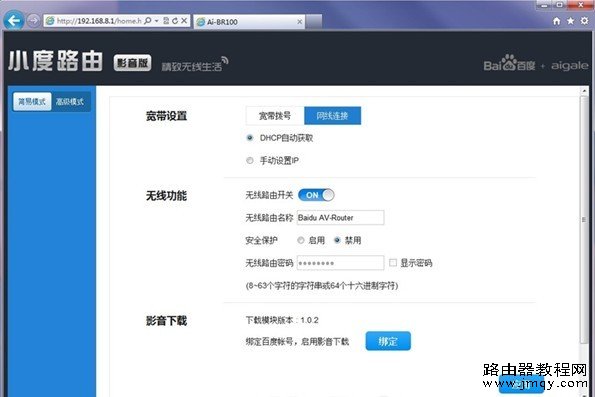Select the 网线连接 tab

coord(332,116)
